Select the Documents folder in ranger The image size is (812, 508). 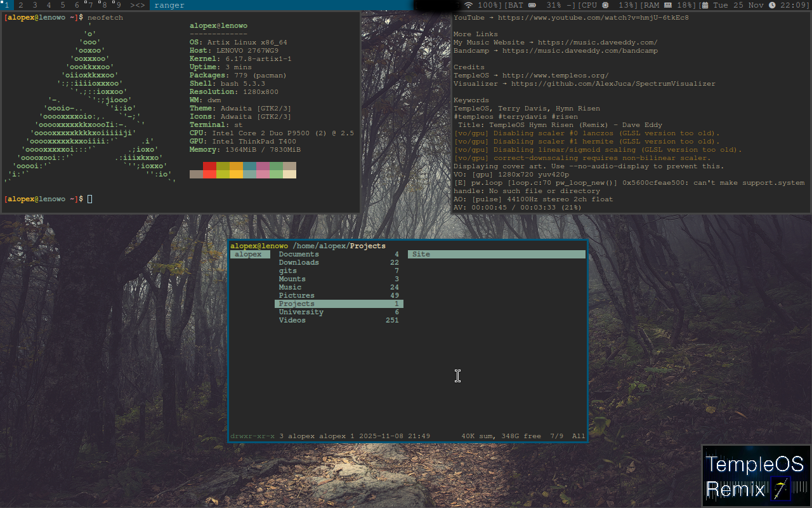point(339,255)
